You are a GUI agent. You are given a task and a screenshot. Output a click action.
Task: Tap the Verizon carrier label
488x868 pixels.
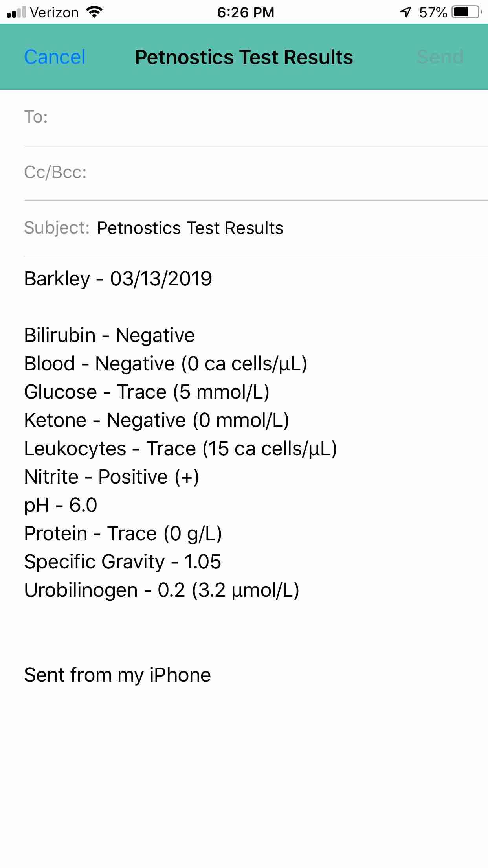tap(54, 13)
